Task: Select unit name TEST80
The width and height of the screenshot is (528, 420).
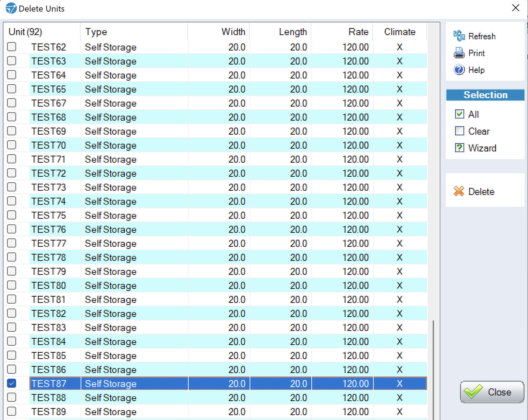Action: 48,285
